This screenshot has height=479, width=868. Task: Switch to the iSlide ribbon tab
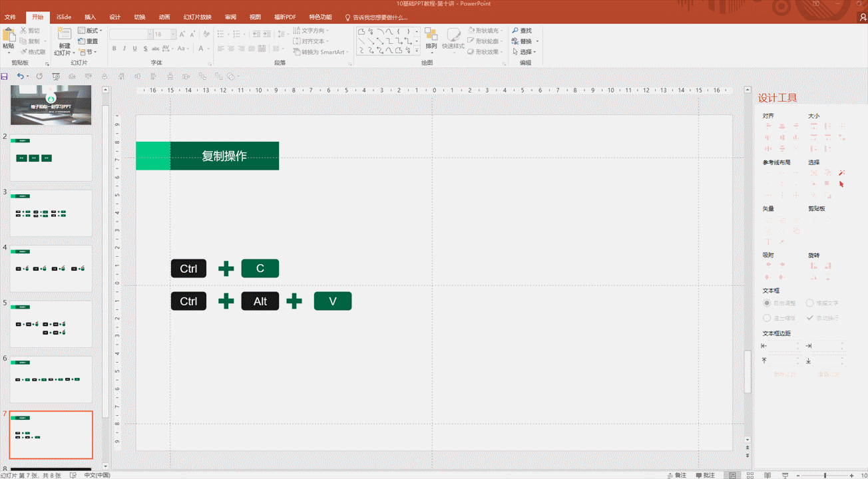[x=64, y=17]
